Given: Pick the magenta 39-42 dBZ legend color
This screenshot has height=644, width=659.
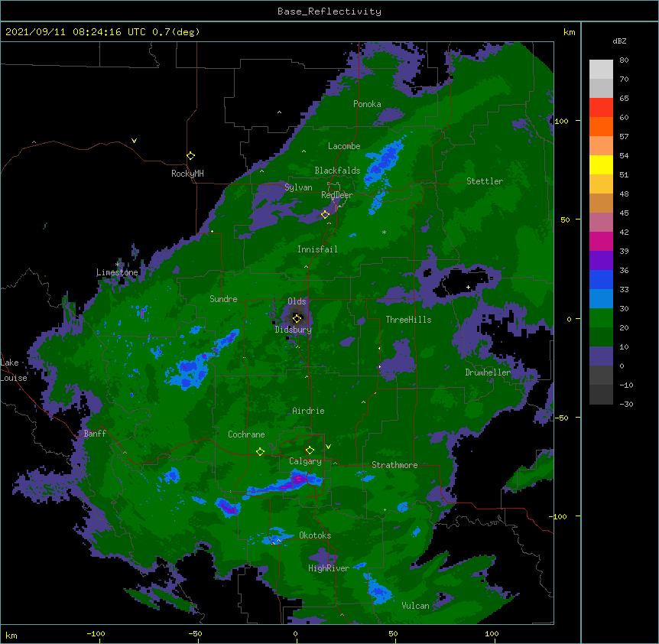Looking at the screenshot, I should click(601, 241).
